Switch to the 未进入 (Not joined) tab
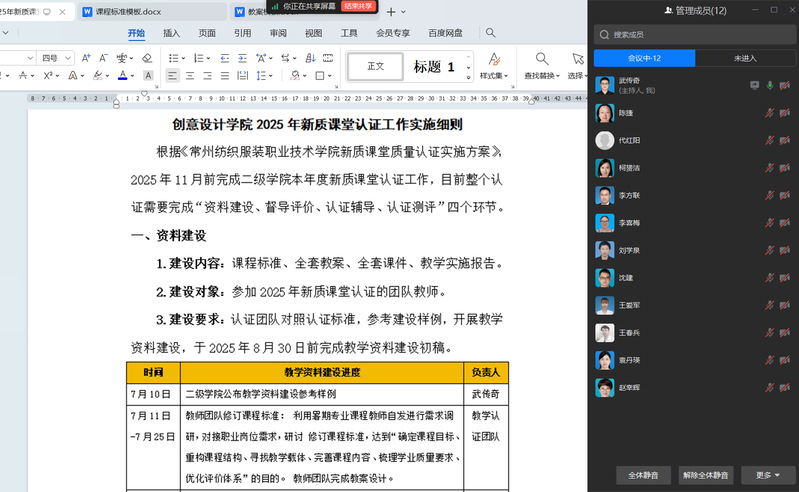This screenshot has height=492, width=799. point(745,58)
